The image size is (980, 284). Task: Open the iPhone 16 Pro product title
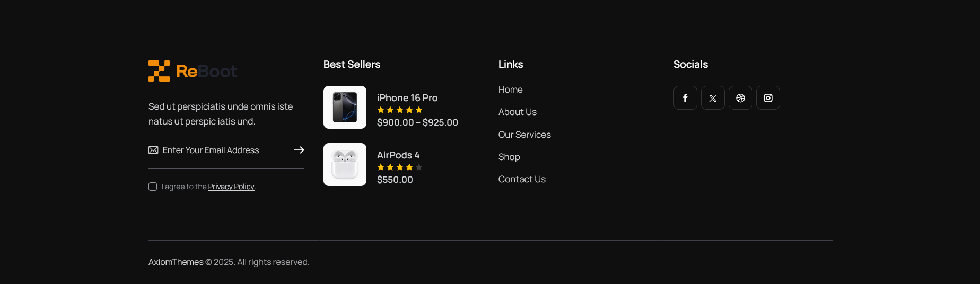pyautogui.click(x=407, y=98)
